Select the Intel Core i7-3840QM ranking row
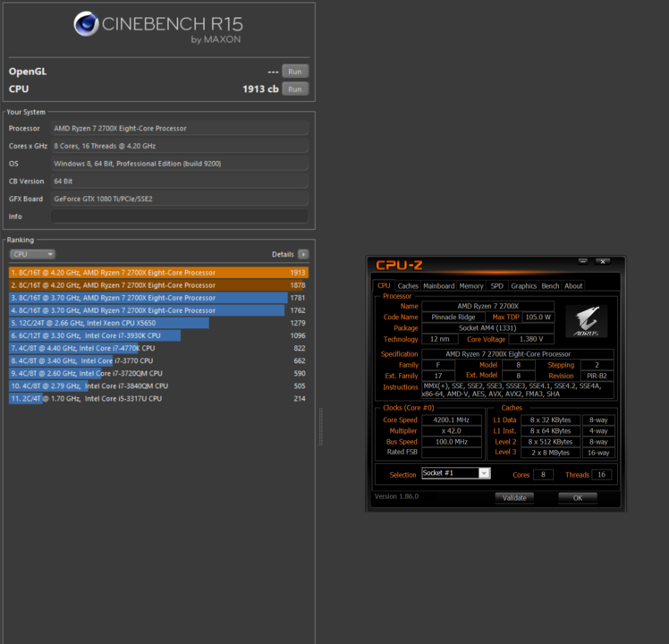 (x=158, y=386)
